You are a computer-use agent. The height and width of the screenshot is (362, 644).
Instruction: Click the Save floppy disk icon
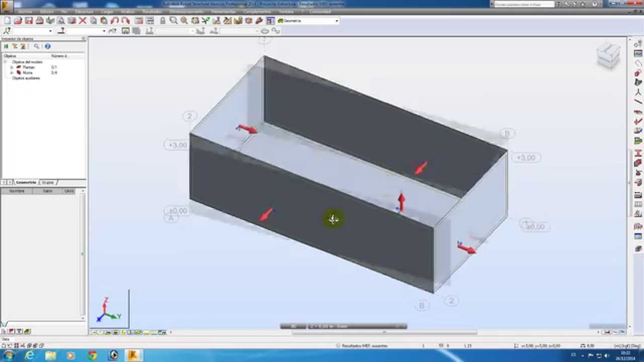tap(29, 21)
